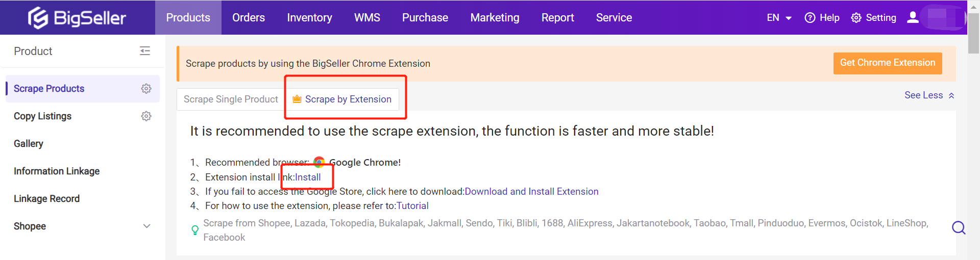Collapse info with See Less

point(929,95)
